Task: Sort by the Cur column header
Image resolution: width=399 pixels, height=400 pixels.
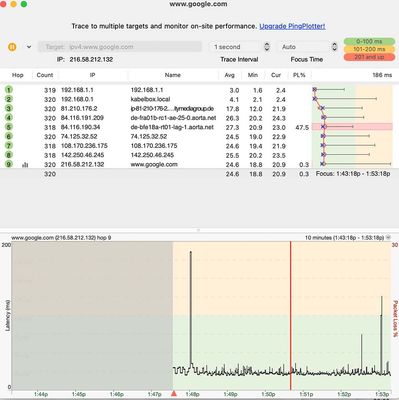Action: [x=276, y=75]
